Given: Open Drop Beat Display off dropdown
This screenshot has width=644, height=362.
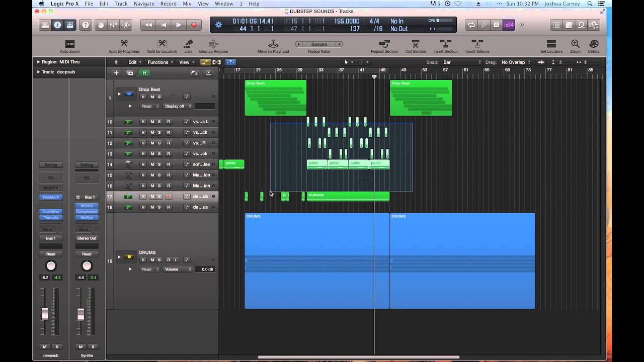Looking at the screenshot, I should click(x=178, y=106).
